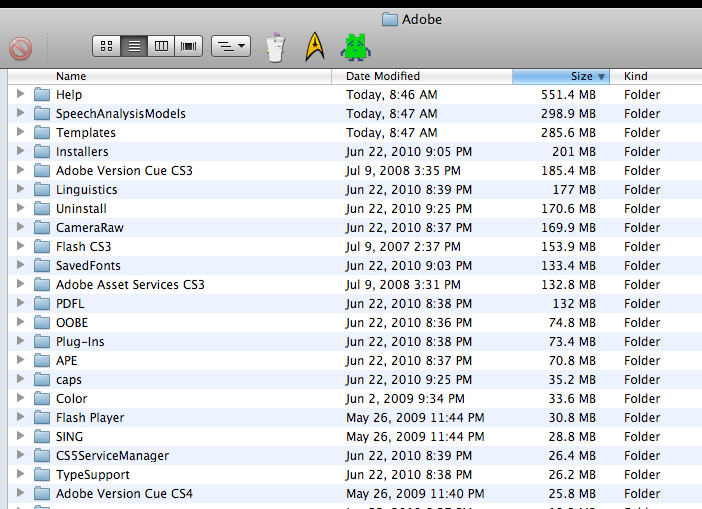Click the Star Trek insignia toolbar icon
This screenshot has width=702, height=509.
pos(315,47)
